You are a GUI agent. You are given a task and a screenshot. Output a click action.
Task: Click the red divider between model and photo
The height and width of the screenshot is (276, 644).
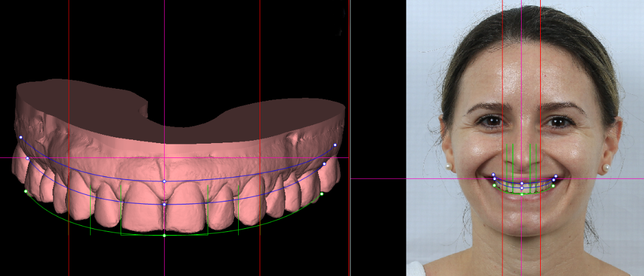pyautogui.click(x=349, y=89)
